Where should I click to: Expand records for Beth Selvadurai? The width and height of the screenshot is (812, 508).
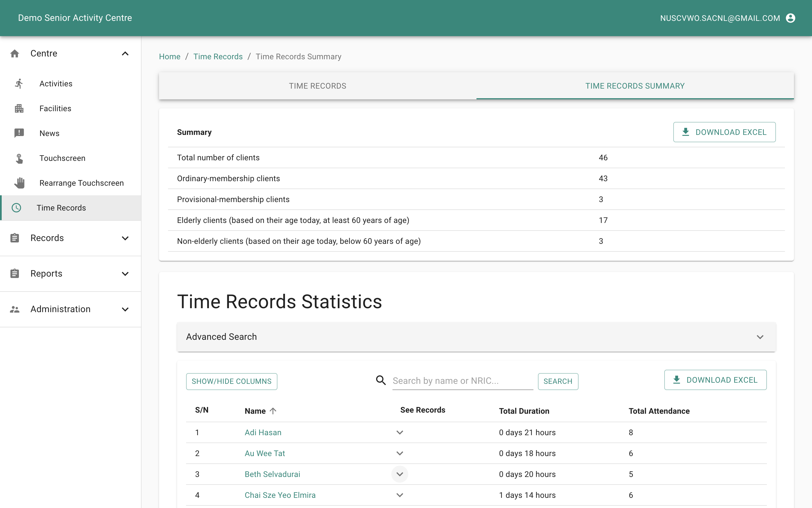(400, 474)
